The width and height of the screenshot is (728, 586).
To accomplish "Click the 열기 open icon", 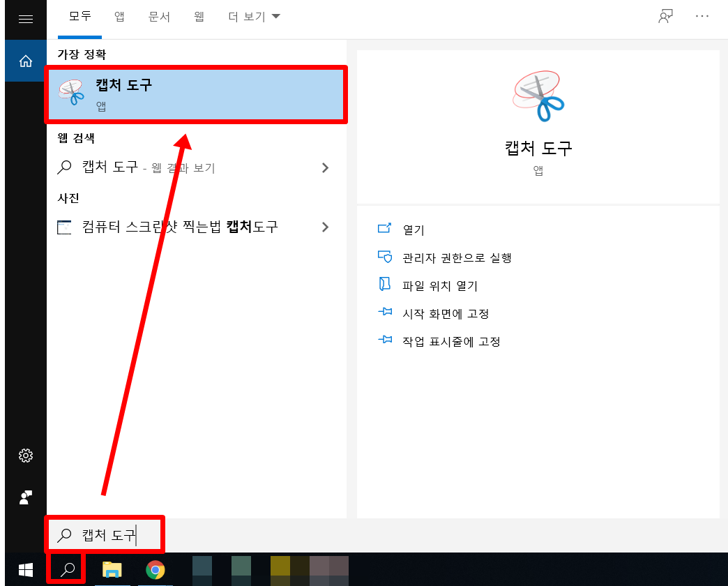I will 384,228.
